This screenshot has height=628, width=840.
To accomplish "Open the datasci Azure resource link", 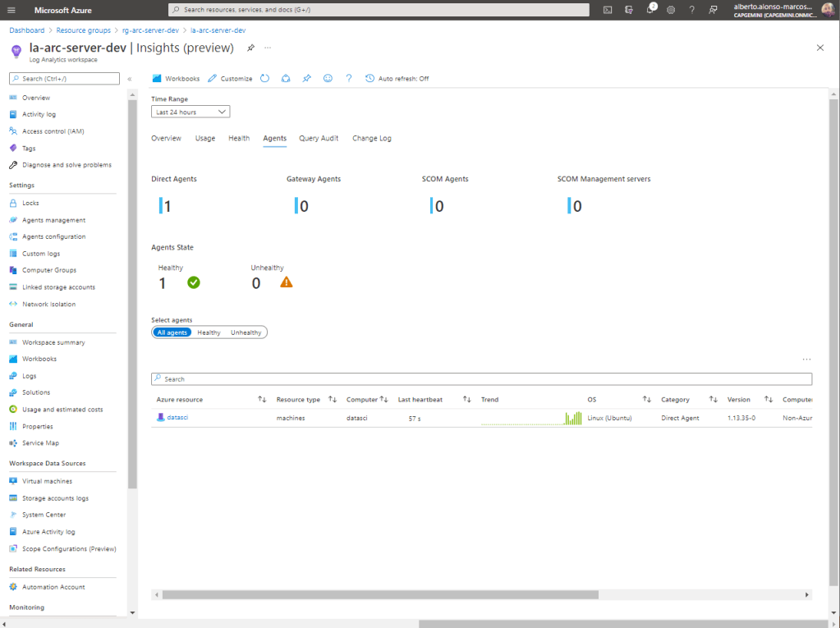I will pyautogui.click(x=177, y=418).
